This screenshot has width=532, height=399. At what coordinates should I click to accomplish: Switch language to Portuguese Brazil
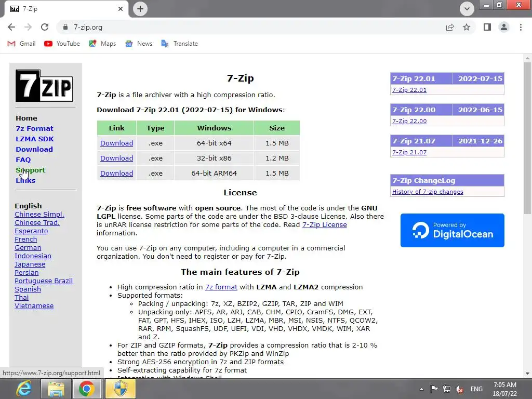coord(44,281)
